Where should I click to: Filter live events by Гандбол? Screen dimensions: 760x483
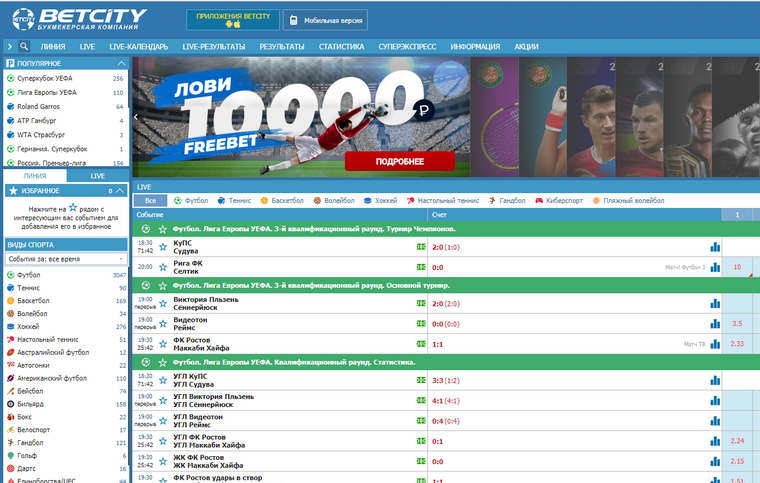pyautogui.click(x=507, y=201)
